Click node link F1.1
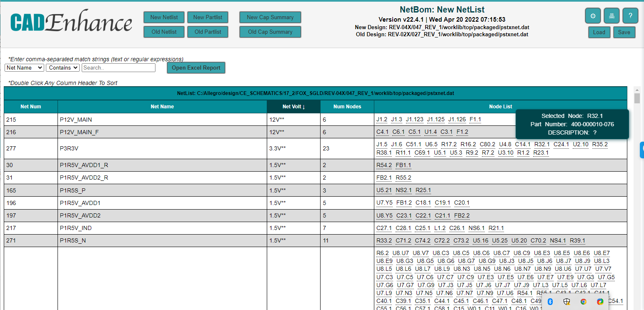The image size is (644, 310). click(x=475, y=120)
